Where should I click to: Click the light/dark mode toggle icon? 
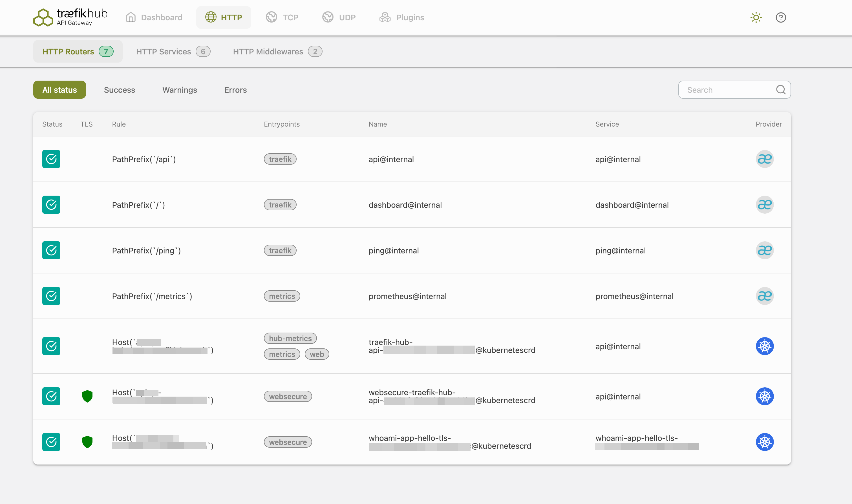755,17
